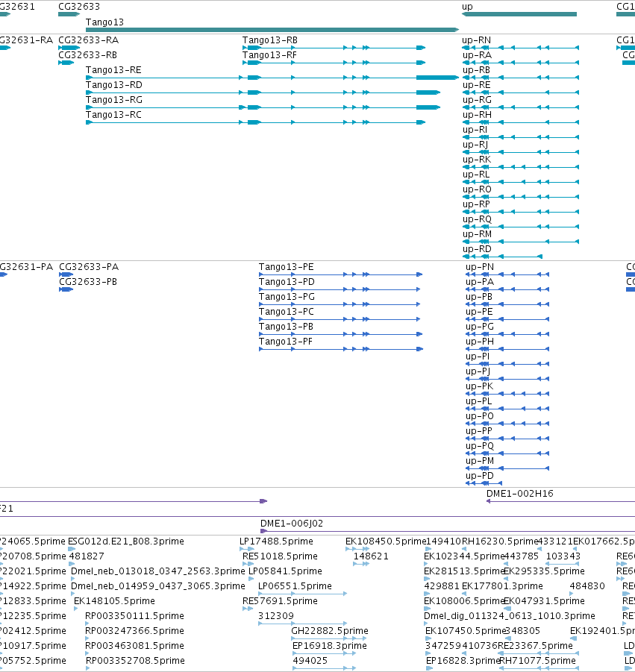Click the up-PQ protein label
The height and width of the screenshot is (672, 635).
click(480, 446)
